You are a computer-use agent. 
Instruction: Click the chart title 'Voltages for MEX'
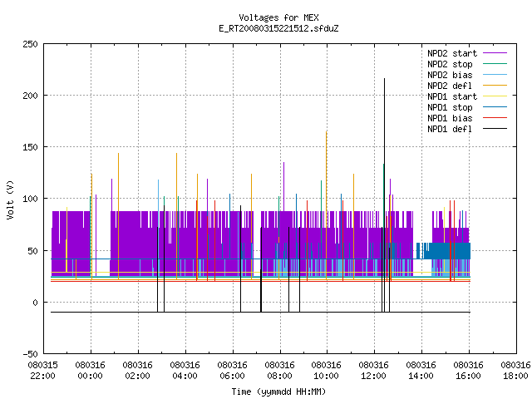(278, 17)
